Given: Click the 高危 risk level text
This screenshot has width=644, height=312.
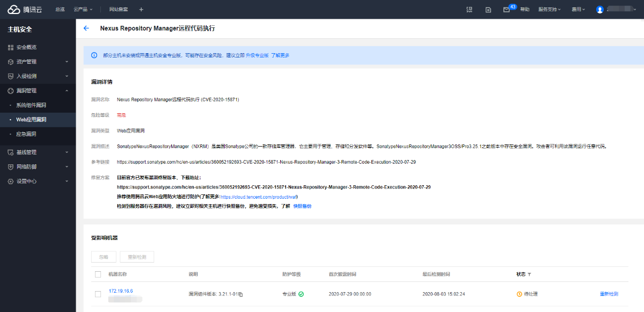Looking at the screenshot, I should tap(121, 115).
